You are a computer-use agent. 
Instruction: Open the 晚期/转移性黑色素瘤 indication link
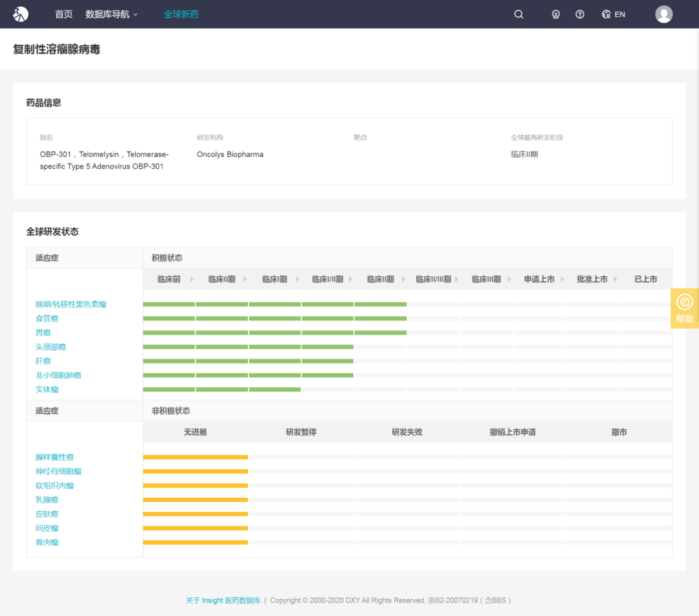pos(71,304)
